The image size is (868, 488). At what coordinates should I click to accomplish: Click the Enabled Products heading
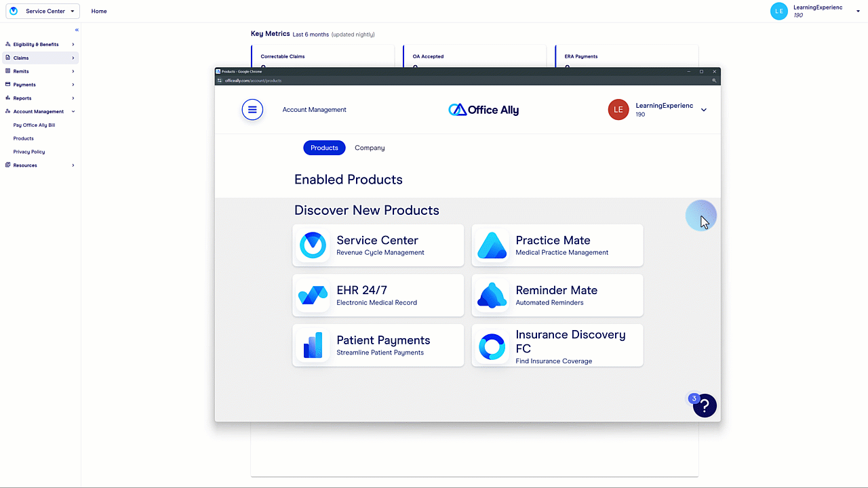click(x=349, y=180)
